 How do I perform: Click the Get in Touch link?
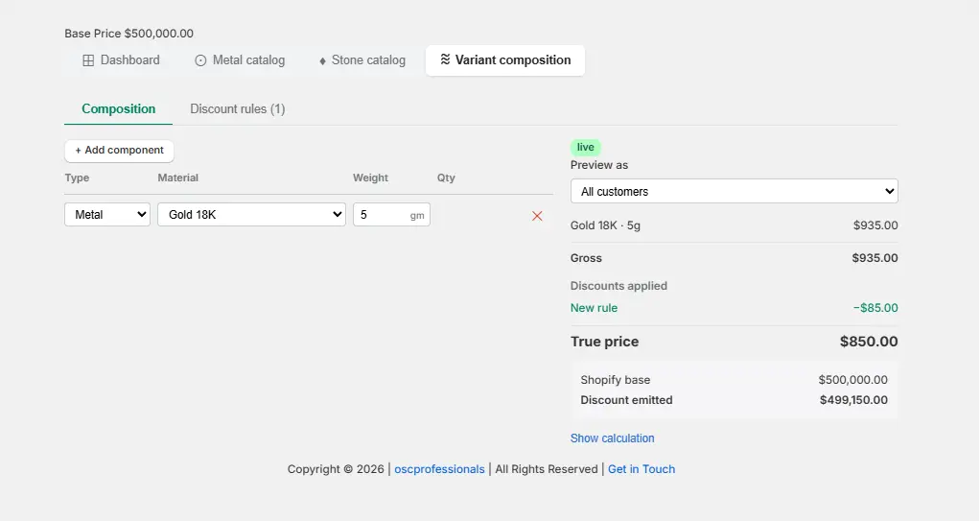(642, 469)
